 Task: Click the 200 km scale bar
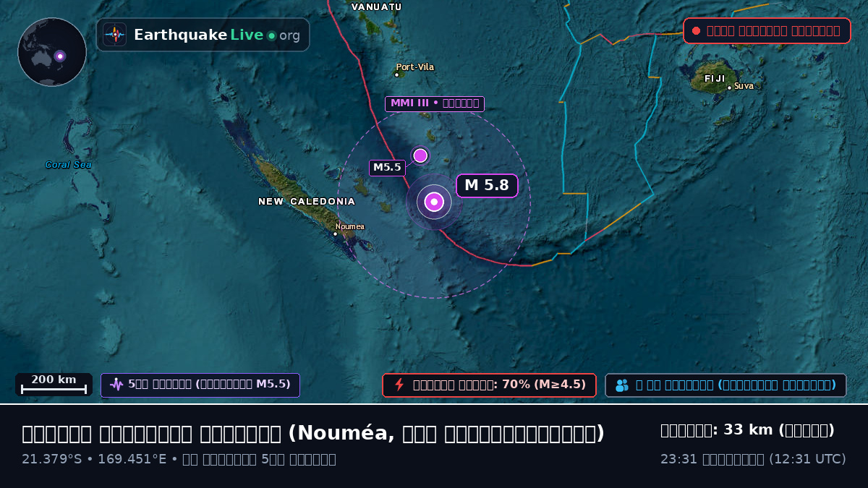54,384
